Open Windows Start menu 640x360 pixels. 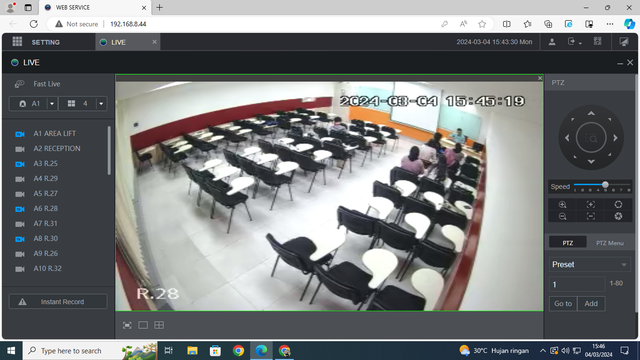tap(11, 351)
